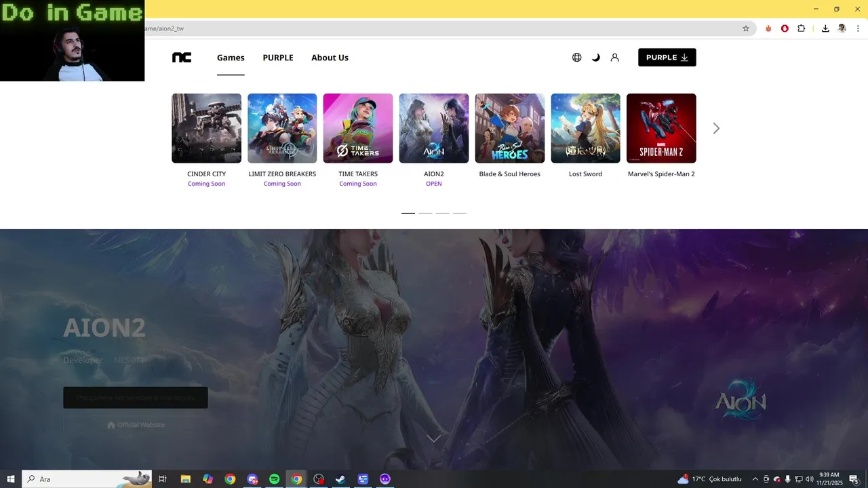
Task: Click the NC logo in the header
Action: coord(182,58)
